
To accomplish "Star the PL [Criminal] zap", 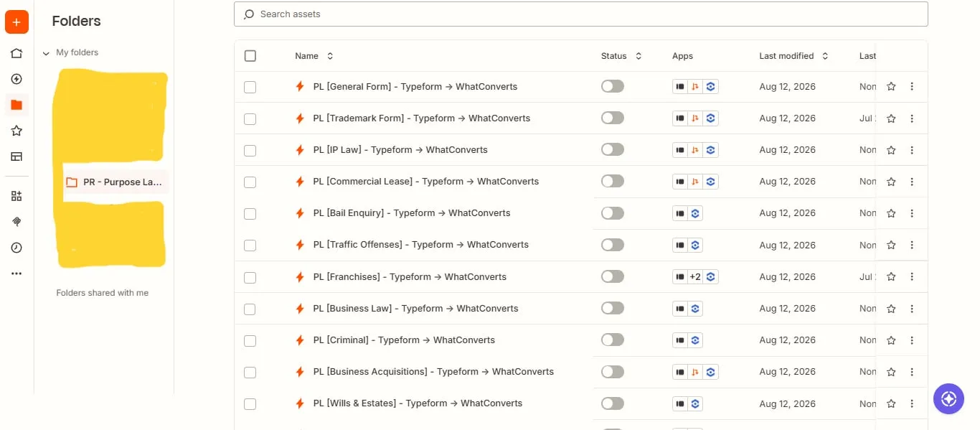I will (x=891, y=340).
